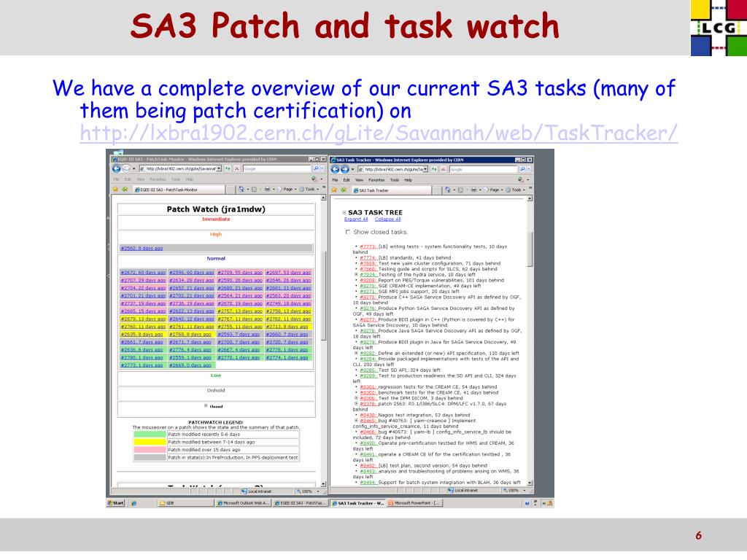Switch to EGEE-III SA3 PatchTask taskbar button
The height and width of the screenshot is (560, 747).
(x=300, y=503)
